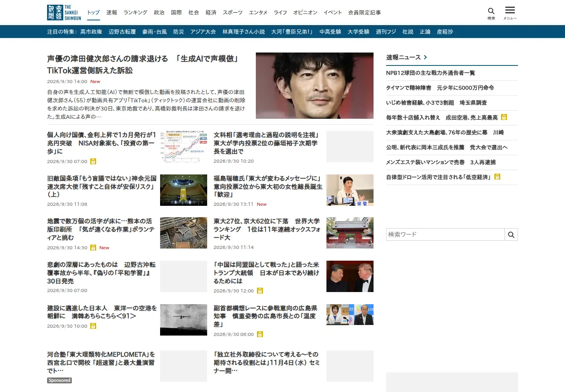Screen dimensions: 565x392
Task: Go to the 国際 section
Action: pos(177,13)
